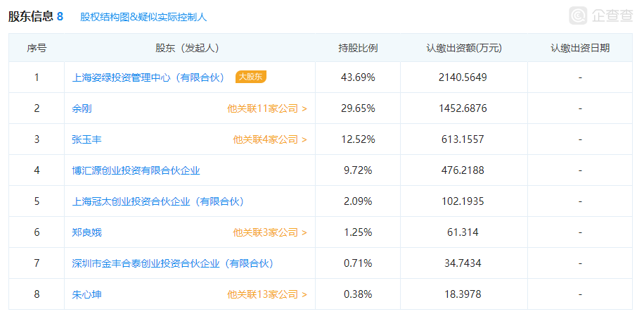Select the 613.1557 amount cell
644x326 pixels.
click(464, 139)
